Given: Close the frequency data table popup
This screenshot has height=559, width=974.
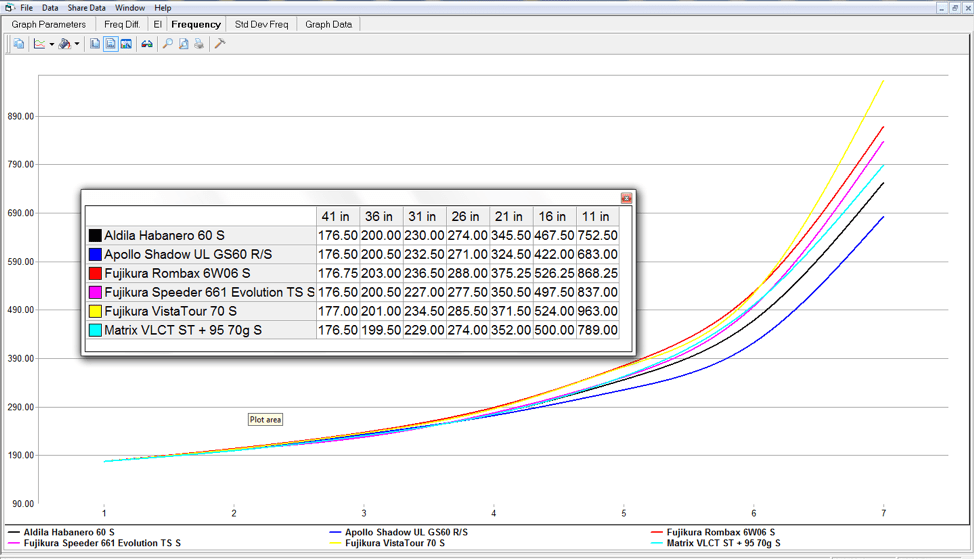Looking at the screenshot, I should [x=626, y=198].
